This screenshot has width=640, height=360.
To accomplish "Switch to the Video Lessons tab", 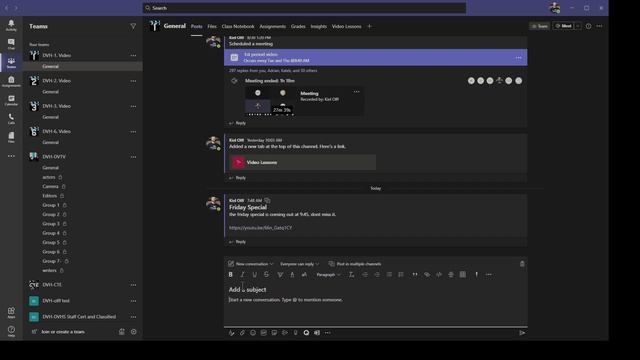I will [347, 27].
